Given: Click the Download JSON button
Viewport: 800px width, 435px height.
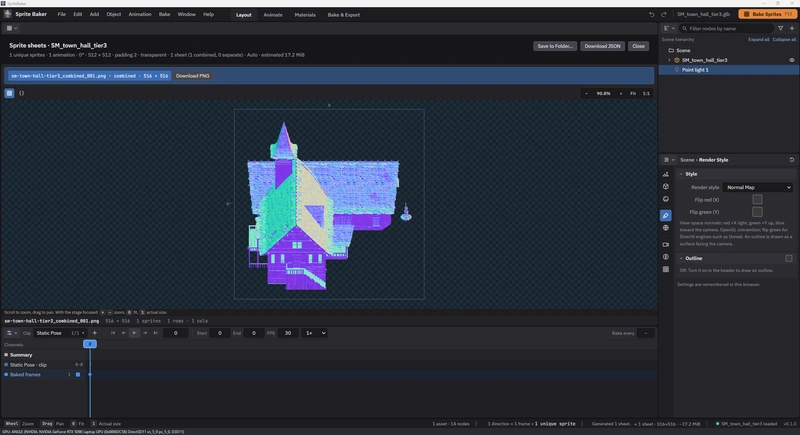Looking at the screenshot, I should coord(602,46).
